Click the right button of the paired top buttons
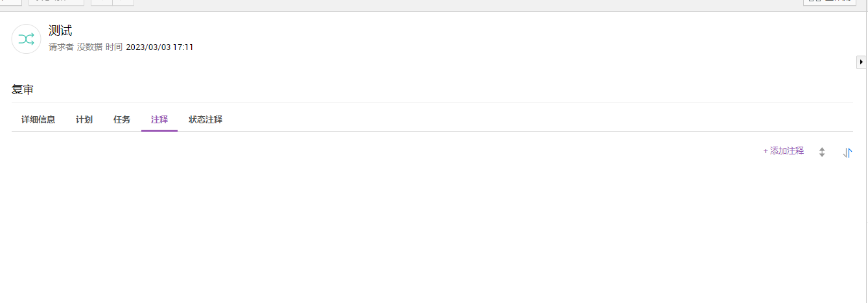 [x=123, y=3]
